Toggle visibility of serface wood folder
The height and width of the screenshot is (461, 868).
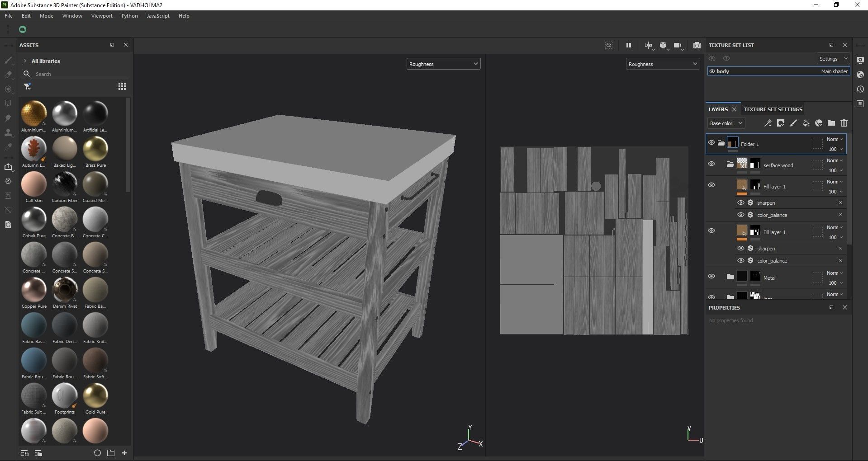coord(711,164)
